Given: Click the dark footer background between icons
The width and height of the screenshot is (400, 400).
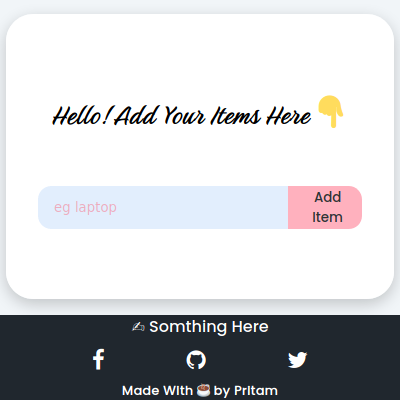Looking at the screenshot, I should click(147, 360).
